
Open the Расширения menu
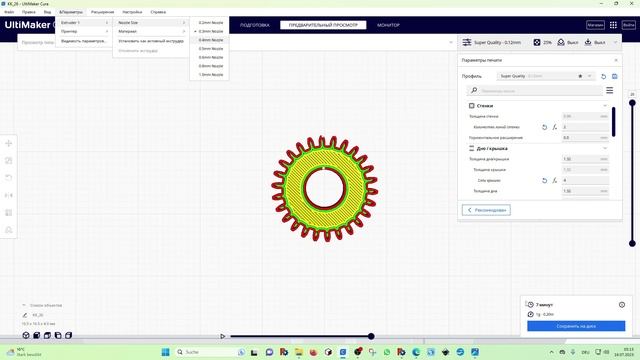pyautogui.click(x=102, y=12)
